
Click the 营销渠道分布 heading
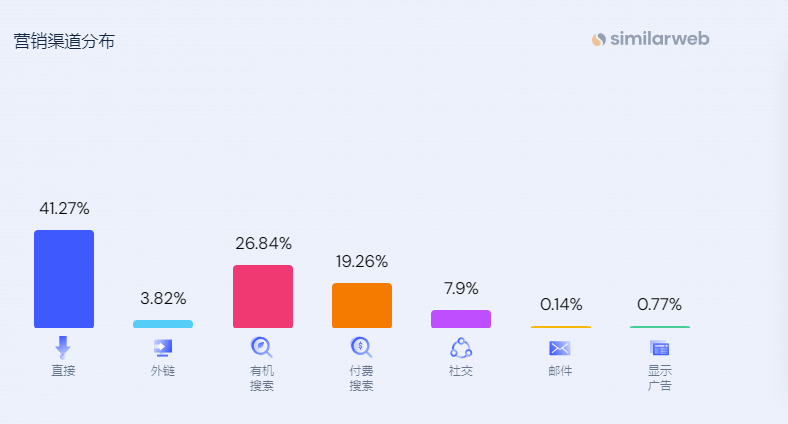[64, 41]
